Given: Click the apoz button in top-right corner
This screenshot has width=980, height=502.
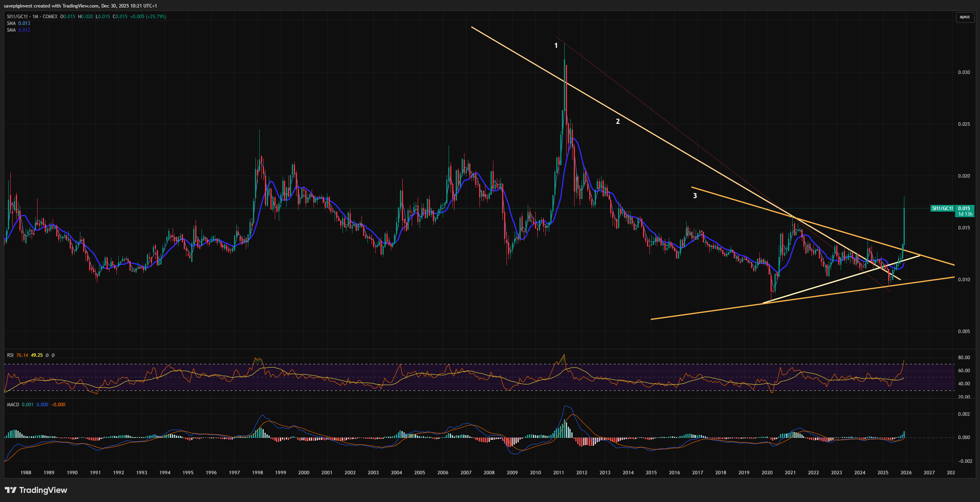Looking at the screenshot, I should point(965,17).
